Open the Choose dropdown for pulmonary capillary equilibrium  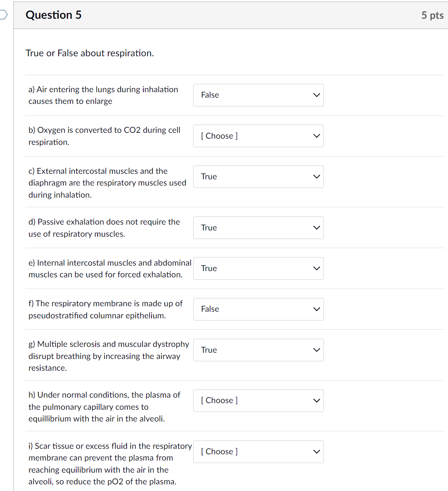point(258,400)
